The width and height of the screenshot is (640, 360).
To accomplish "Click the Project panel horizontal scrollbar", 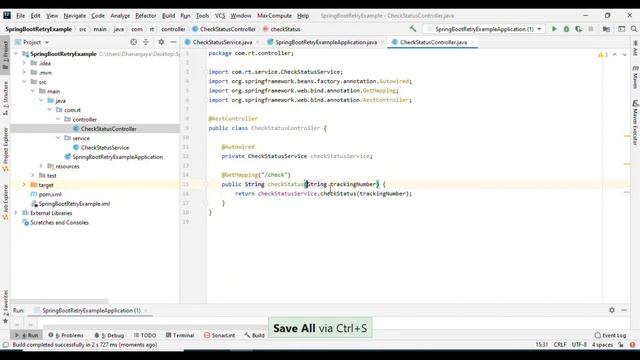I will 60,301.
